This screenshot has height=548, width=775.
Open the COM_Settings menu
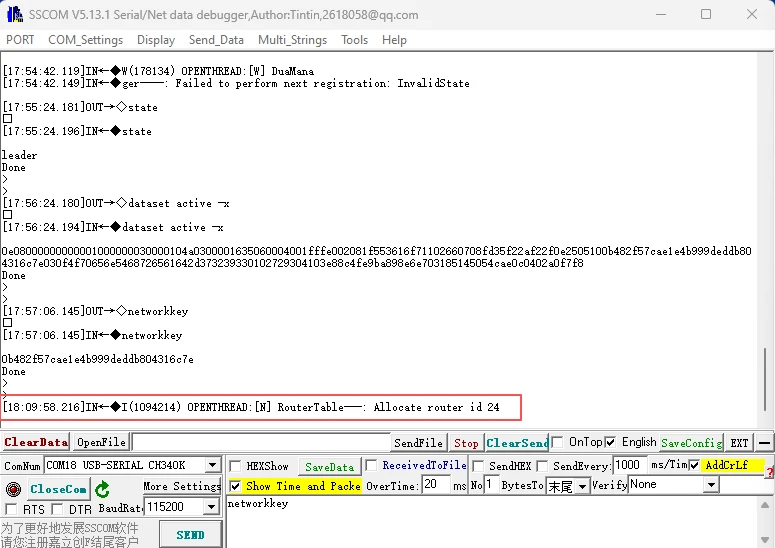(85, 40)
